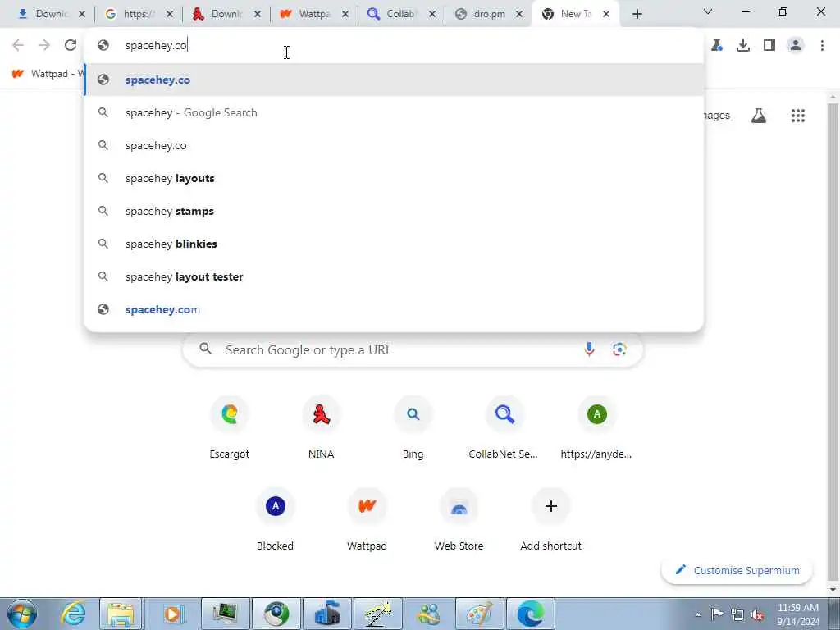The width and height of the screenshot is (840, 630).
Task: Click the Customise Supermium button
Action: tap(737, 571)
